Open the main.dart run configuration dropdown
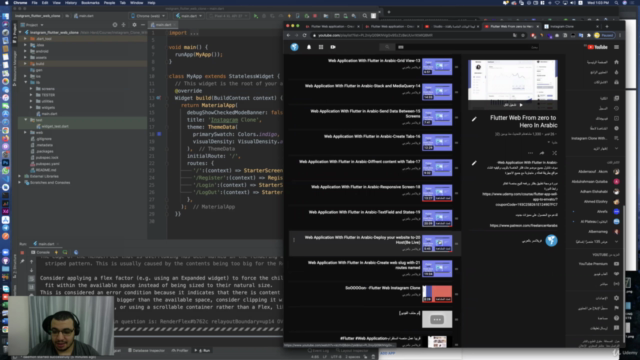Viewport: 640px width, 360px height. click(189, 16)
